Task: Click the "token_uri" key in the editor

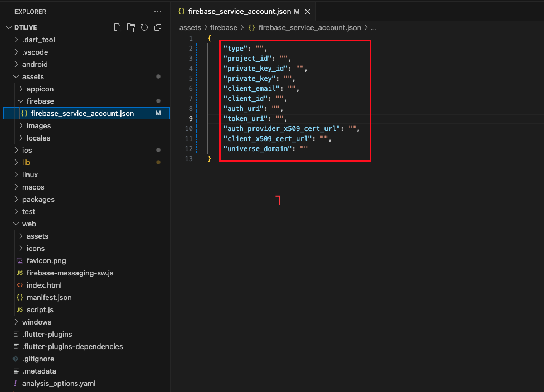Action: 245,119
